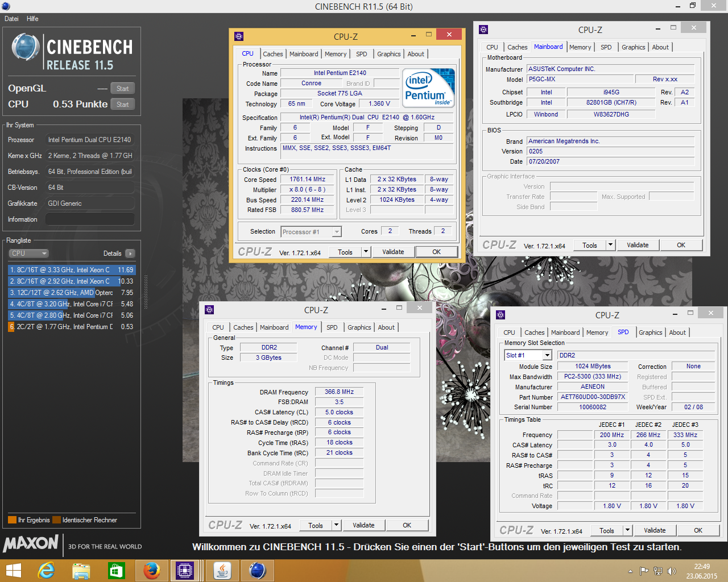Click the Cinebench logo sphere
The width and height of the screenshot is (728, 582).
coord(26,47)
